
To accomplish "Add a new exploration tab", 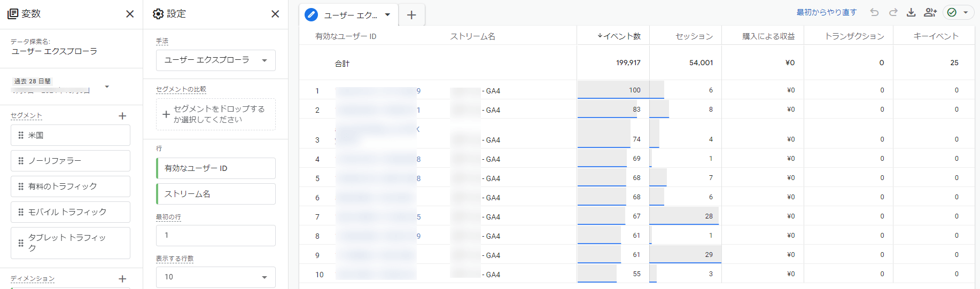I will (411, 15).
